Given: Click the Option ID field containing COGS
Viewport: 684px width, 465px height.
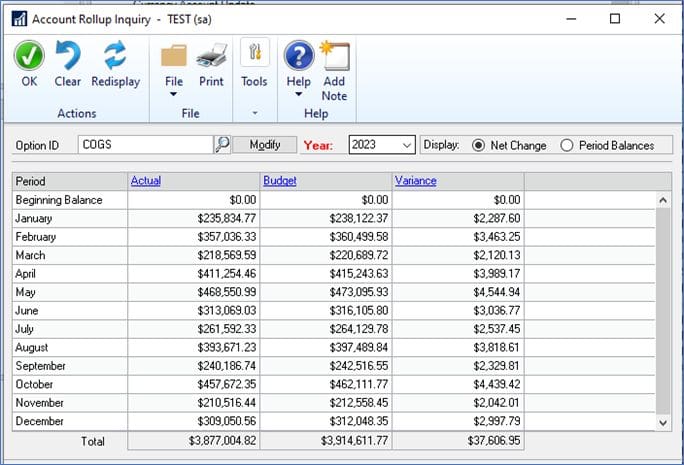Looking at the screenshot, I should pyautogui.click(x=145, y=144).
